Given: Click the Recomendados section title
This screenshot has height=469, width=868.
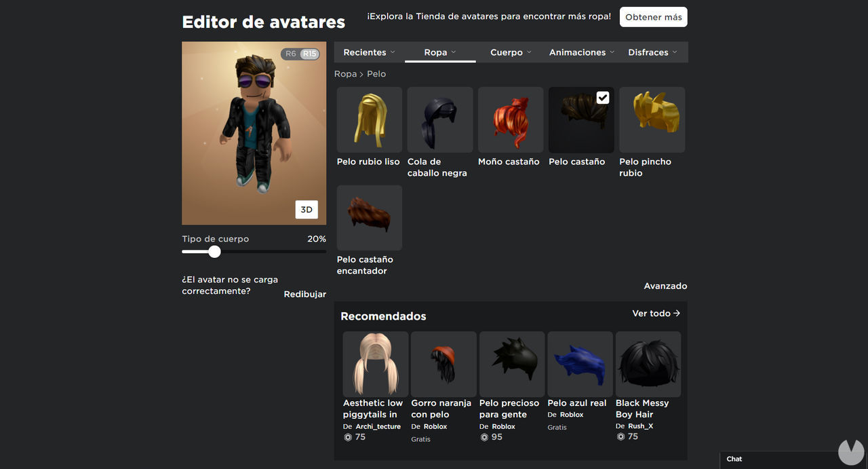Looking at the screenshot, I should tap(383, 316).
